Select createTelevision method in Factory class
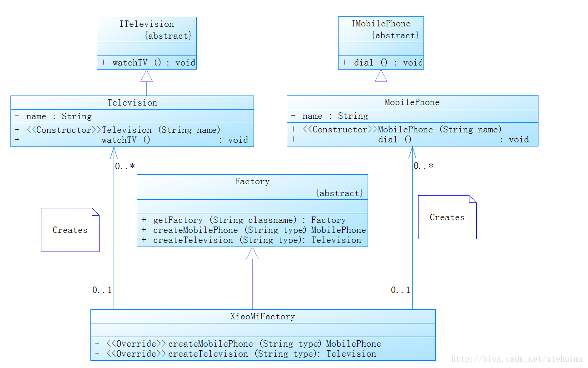Viewport: 588px width, 368px height. (x=251, y=240)
